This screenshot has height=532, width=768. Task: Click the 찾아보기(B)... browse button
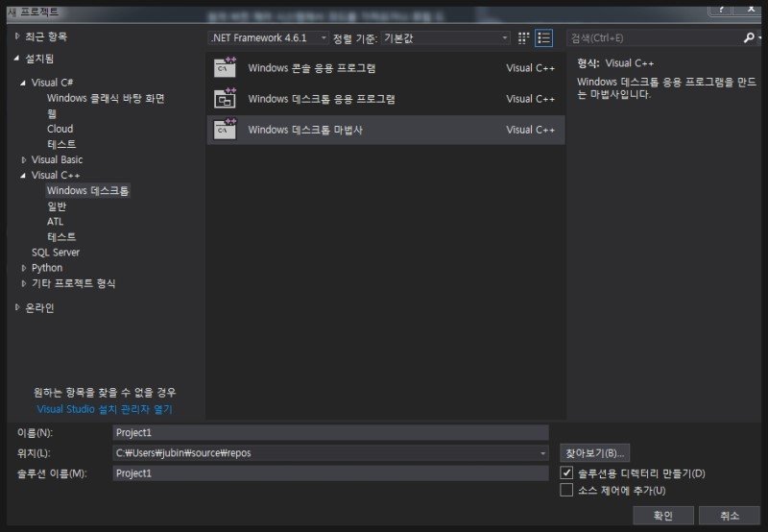coord(594,453)
